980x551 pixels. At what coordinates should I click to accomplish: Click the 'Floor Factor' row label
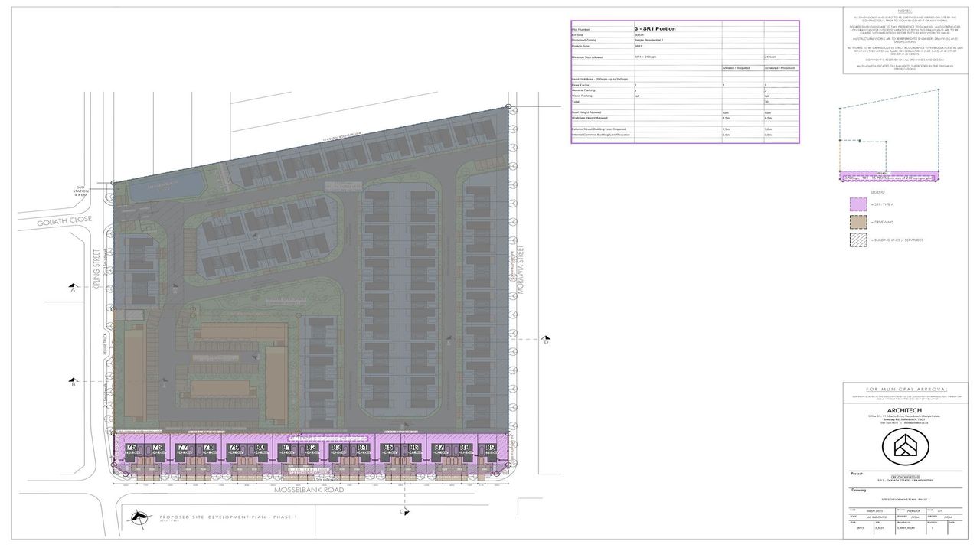581,85
